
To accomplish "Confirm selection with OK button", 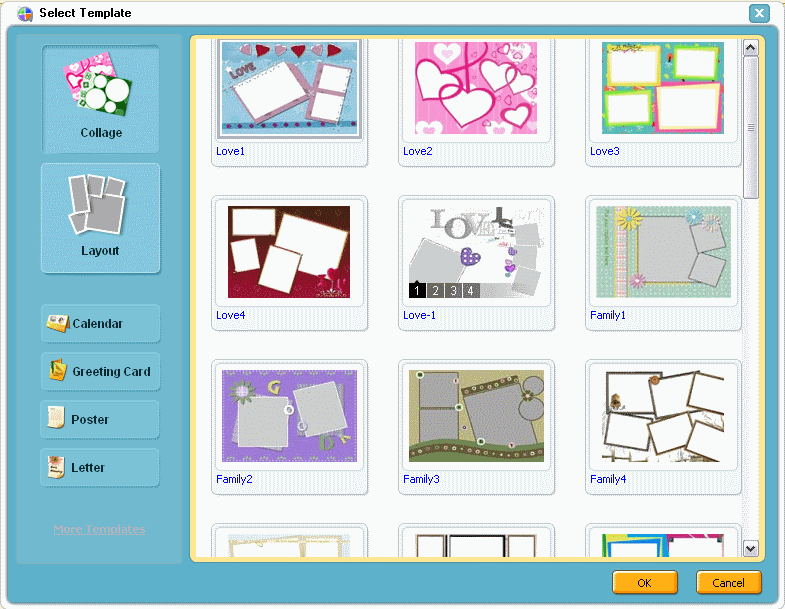I will 644,583.
